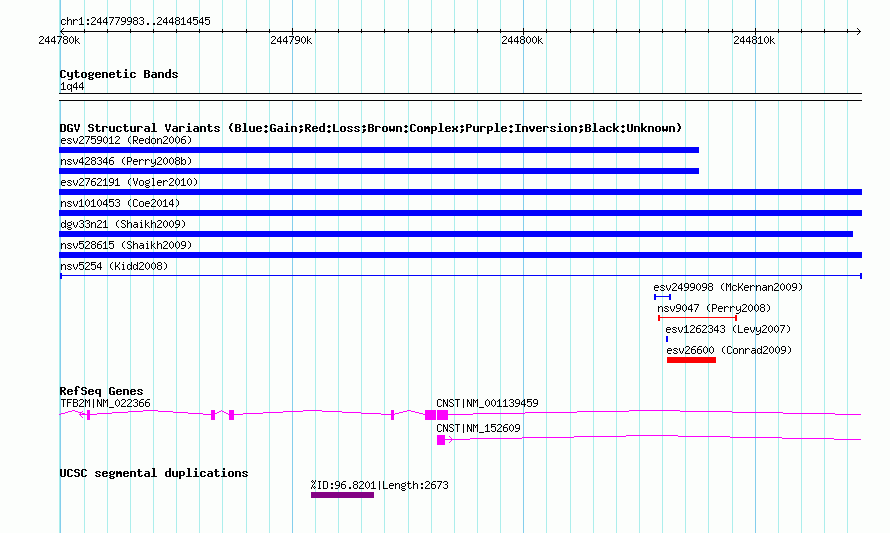The width and height of the screenshot is (890, 533).
Task: Click the DGV Structural Variants track heading
Action: click(x=371, y=128)
